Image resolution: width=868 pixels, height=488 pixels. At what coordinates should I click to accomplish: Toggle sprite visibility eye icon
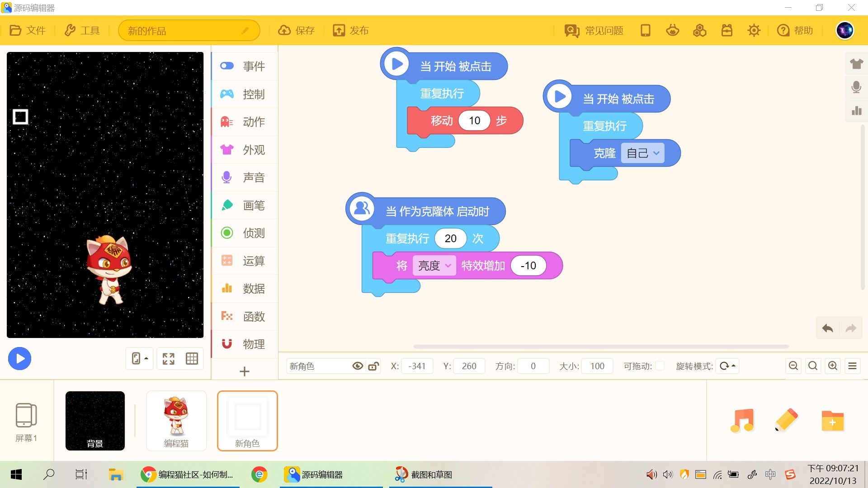[x=358, y=366]
